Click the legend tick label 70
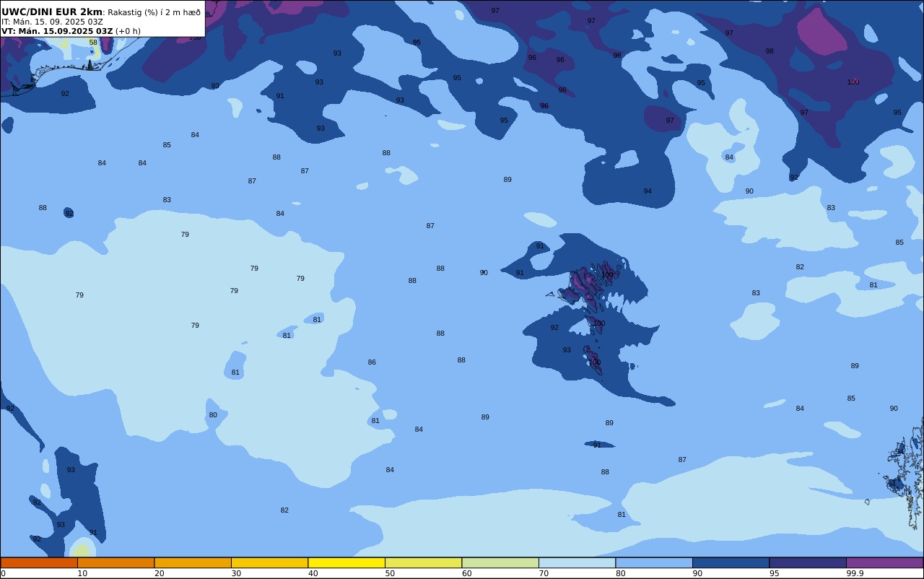The height and width of the screenshot is (579, 924). coord(544,573)
